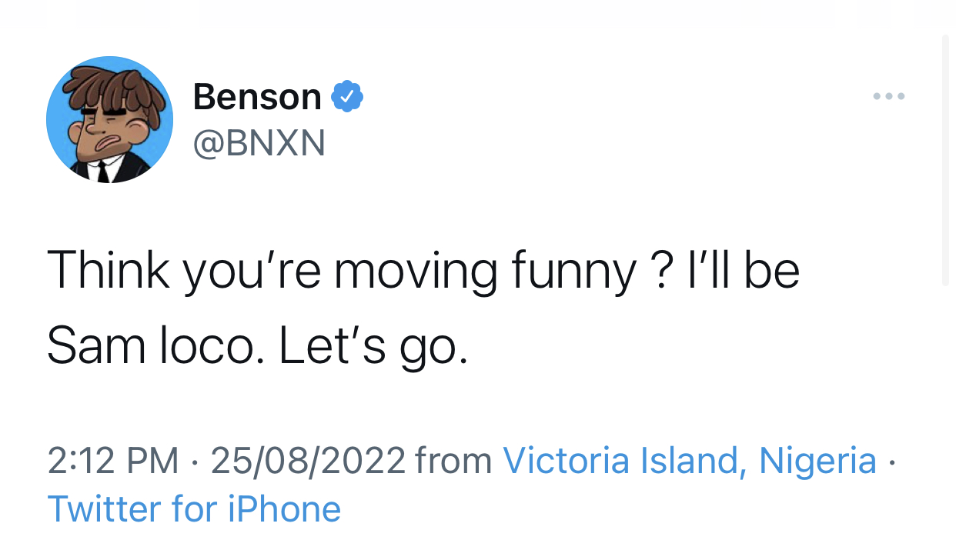Click the word 'iPhone' in the source link
Viewport: 956px width, 560px height.
(284, 508)
